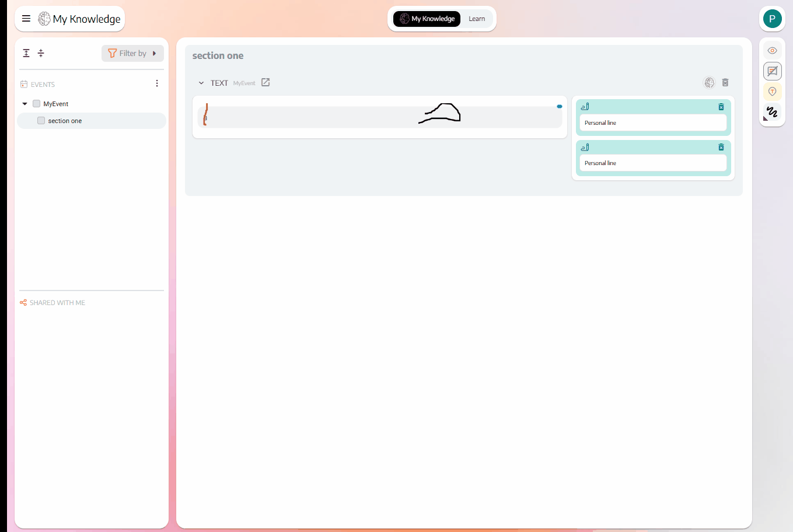
Task: Switch to the Learn tab
Action: (477, 19)
